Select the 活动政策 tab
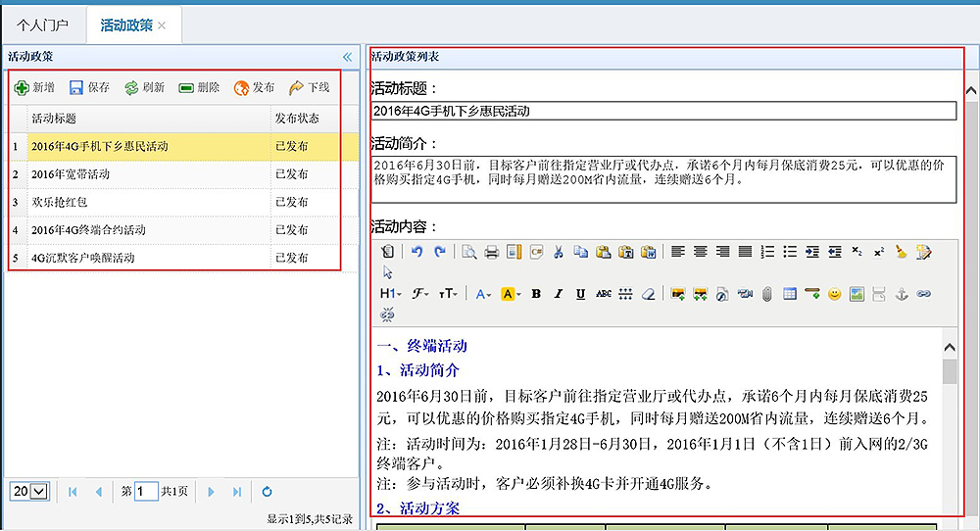This screenshot has height=531, width=980. 126,25
